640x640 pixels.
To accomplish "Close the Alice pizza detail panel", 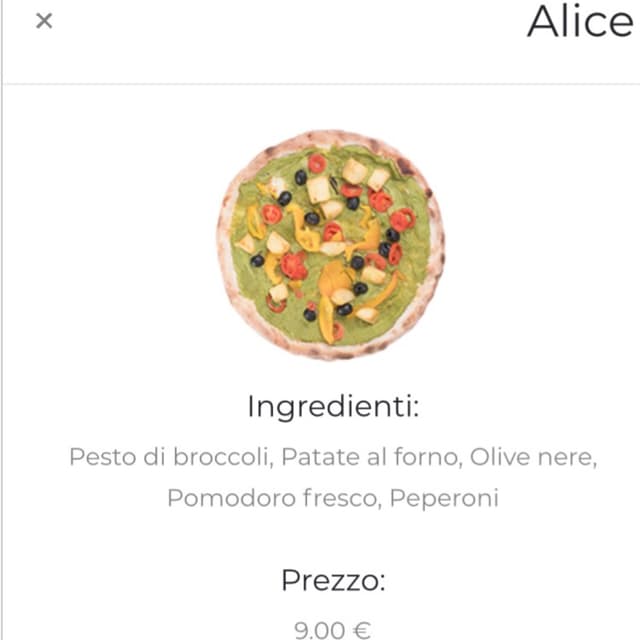I will click(x=44, y=20).
